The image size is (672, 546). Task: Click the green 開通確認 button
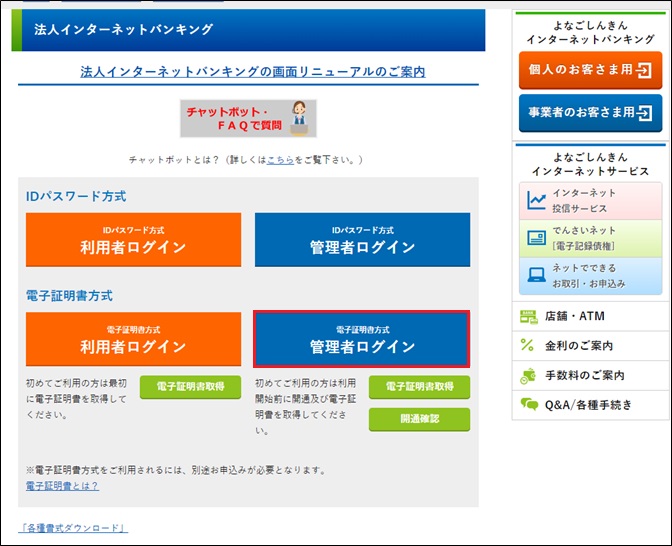[x=419, y=419]
